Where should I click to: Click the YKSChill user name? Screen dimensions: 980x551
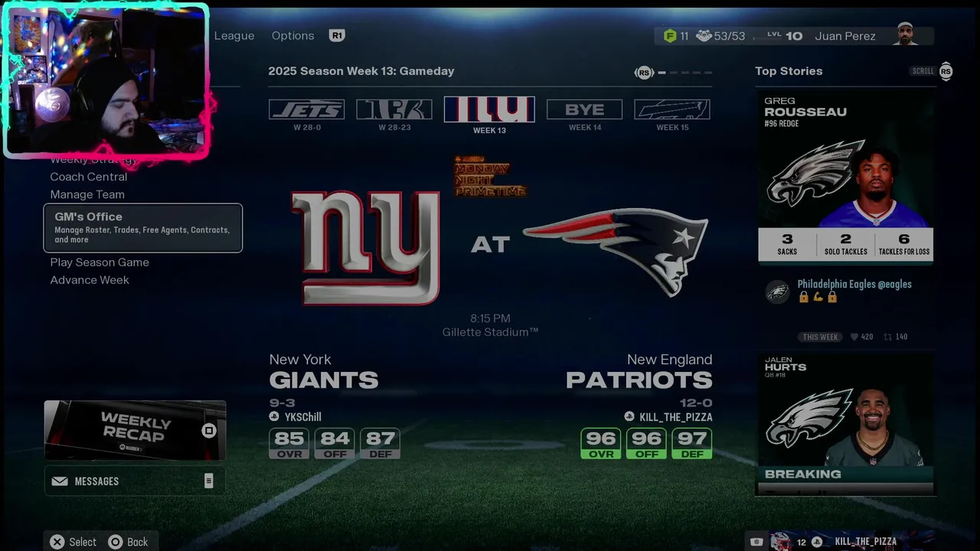(x=302, y=417)
